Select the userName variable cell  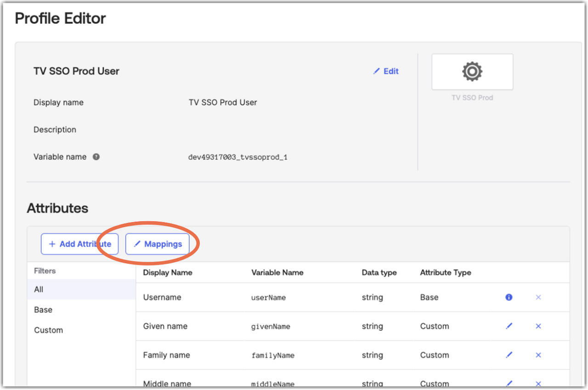tap(269, 298)
